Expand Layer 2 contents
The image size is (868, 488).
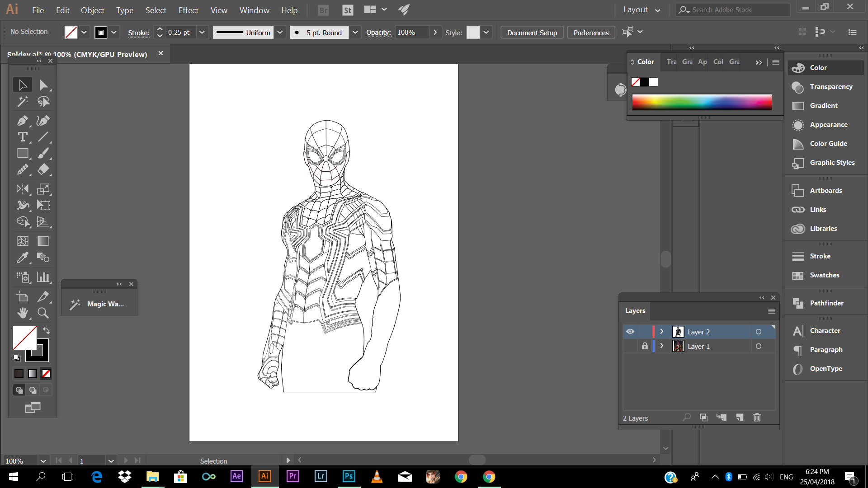pos(662,332)
